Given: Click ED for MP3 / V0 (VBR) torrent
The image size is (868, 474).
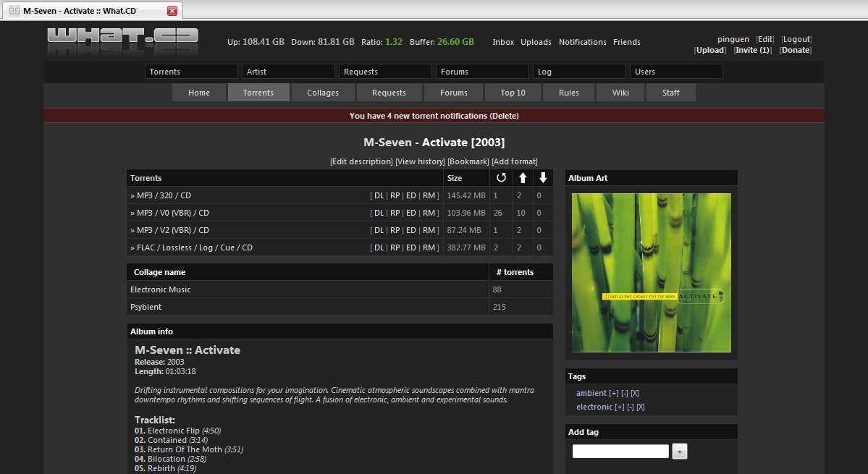Looking at the screenshot, I should (410, 213).
